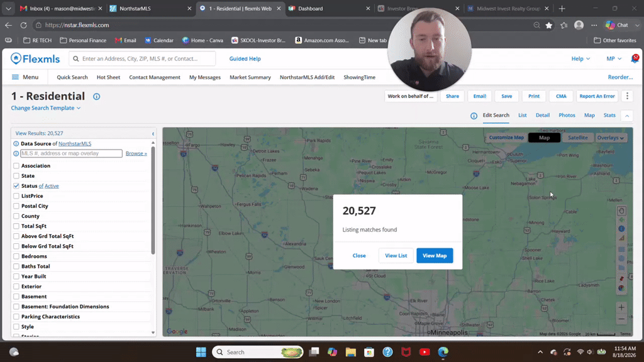
Task: Open browser profile avatar icon
Action: click(x=579, y=25)
